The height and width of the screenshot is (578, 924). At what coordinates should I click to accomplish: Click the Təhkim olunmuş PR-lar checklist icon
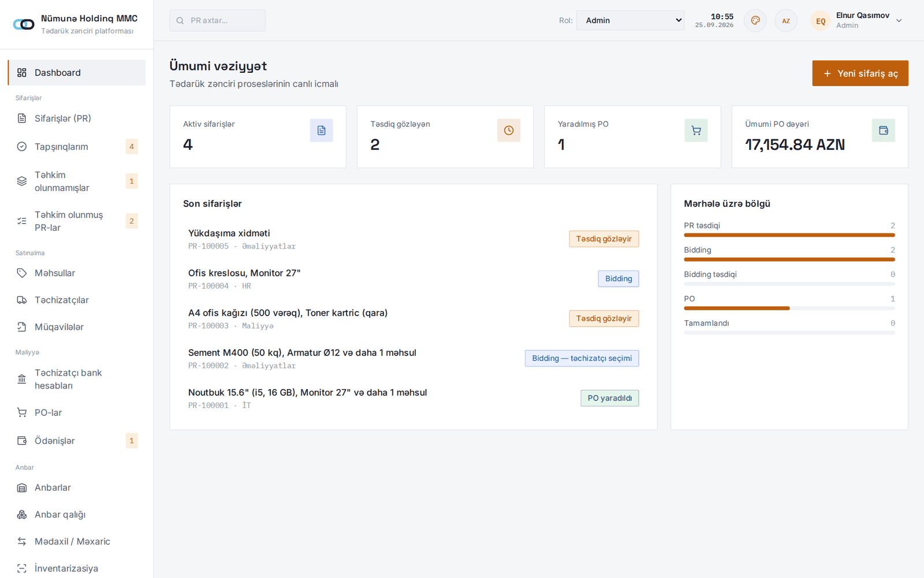point(22,221)
